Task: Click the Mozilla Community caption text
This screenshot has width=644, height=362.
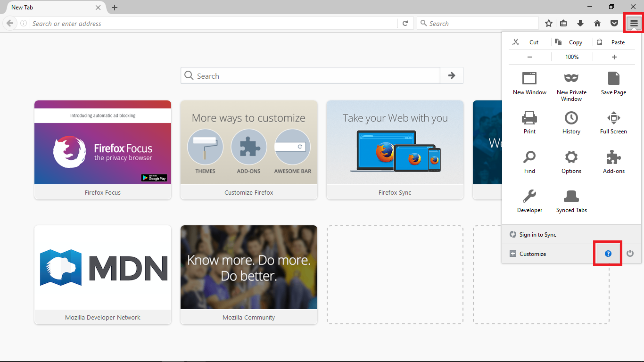Action: click(249, 317)
